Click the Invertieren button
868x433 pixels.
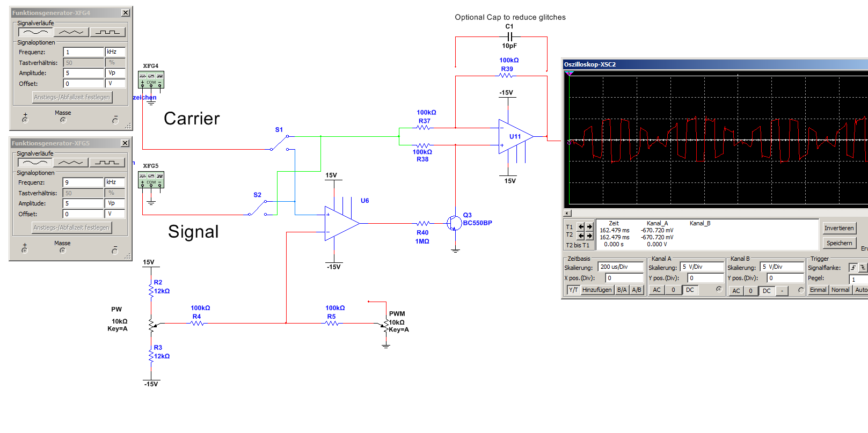point(838,228)
